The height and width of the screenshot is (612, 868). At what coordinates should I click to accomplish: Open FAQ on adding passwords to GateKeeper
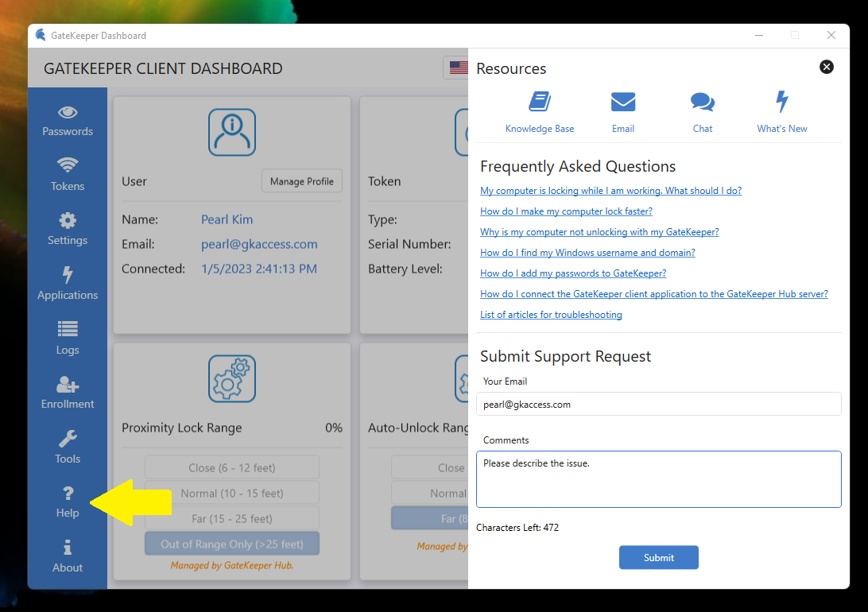(x=573, y=273)
